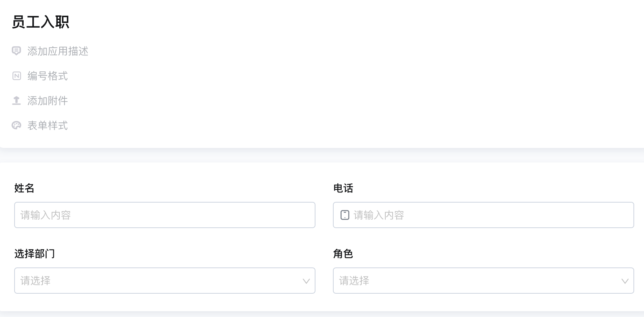
Task: Click the palette icon beside 表单样式
Action: click(x=16, y=125)
